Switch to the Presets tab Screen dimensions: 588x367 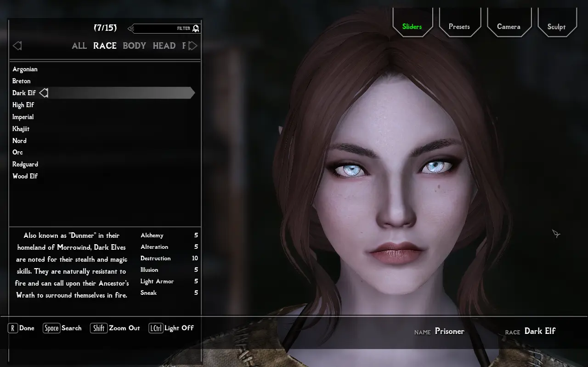click(459, 27)
